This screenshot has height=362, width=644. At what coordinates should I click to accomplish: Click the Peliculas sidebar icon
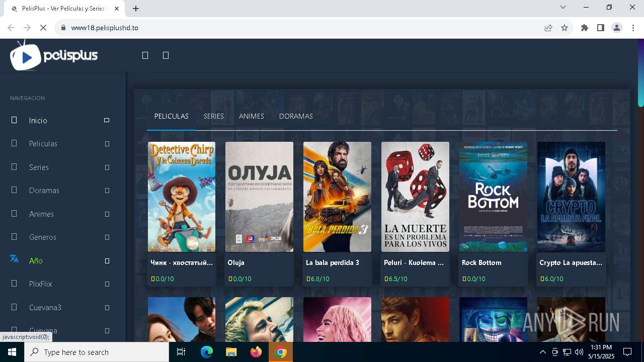[x=14, y=143]
